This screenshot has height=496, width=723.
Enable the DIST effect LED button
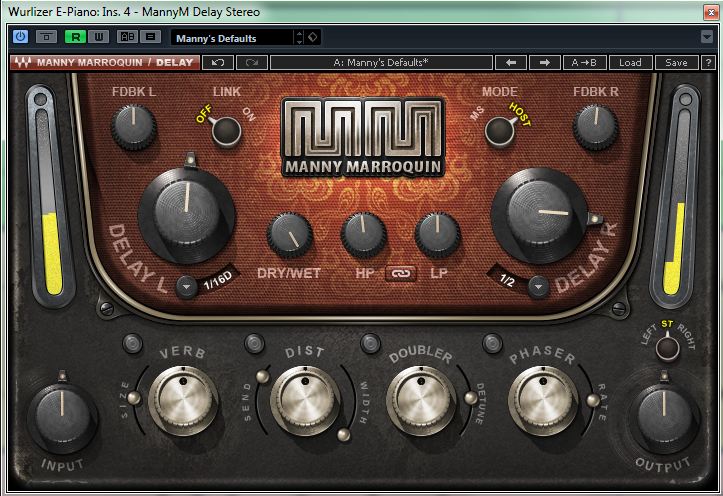point(254,343)
